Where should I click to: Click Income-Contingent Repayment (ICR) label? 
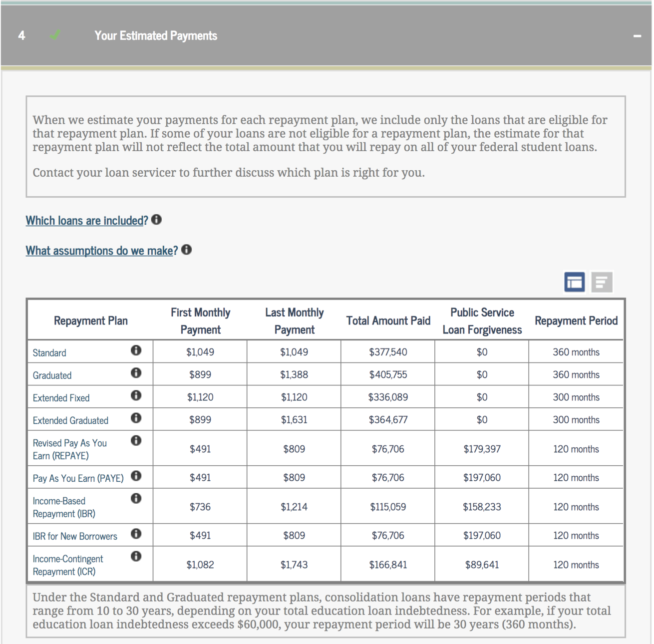click(68, 565)
